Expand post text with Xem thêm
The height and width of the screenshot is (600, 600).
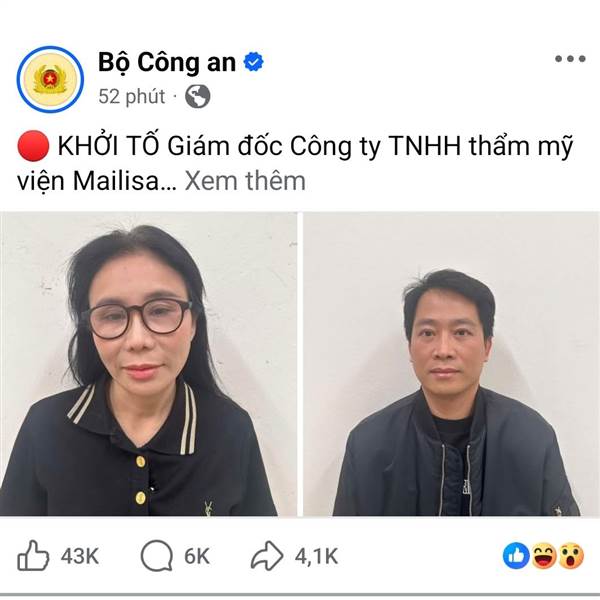click(245, 181)
